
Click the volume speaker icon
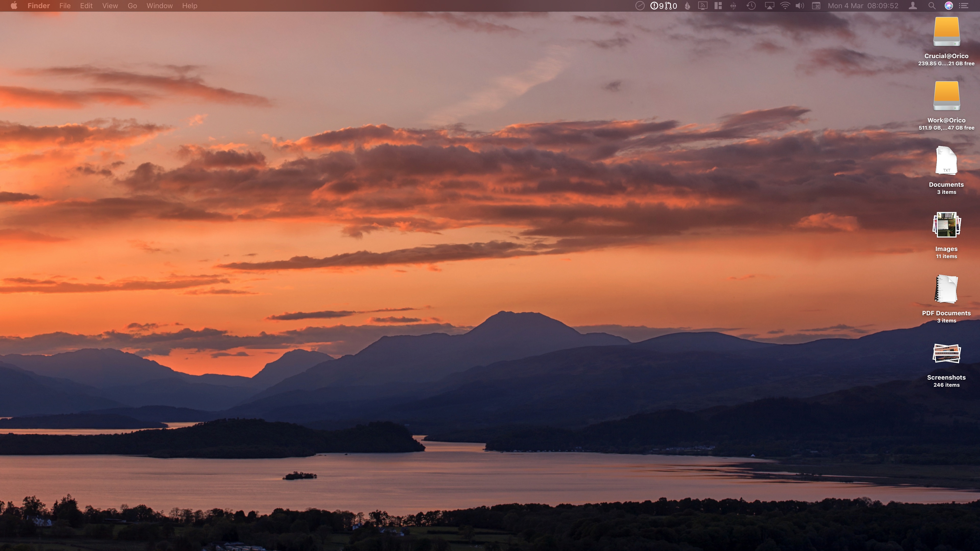point(800,6)
